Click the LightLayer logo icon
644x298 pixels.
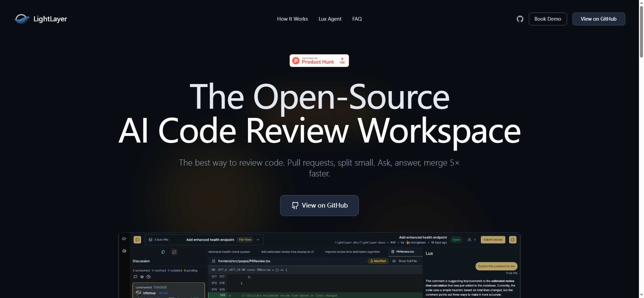tap(22, 19)
